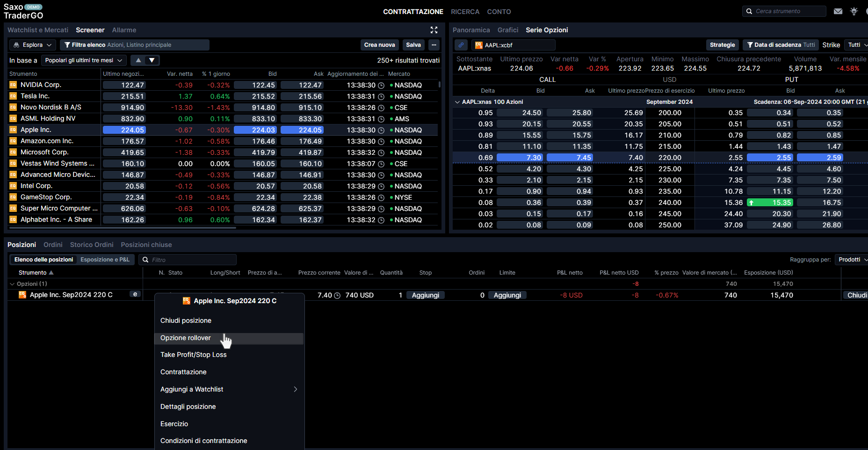Click the screener vertical scrollbar thumb

tap(439, 85)
